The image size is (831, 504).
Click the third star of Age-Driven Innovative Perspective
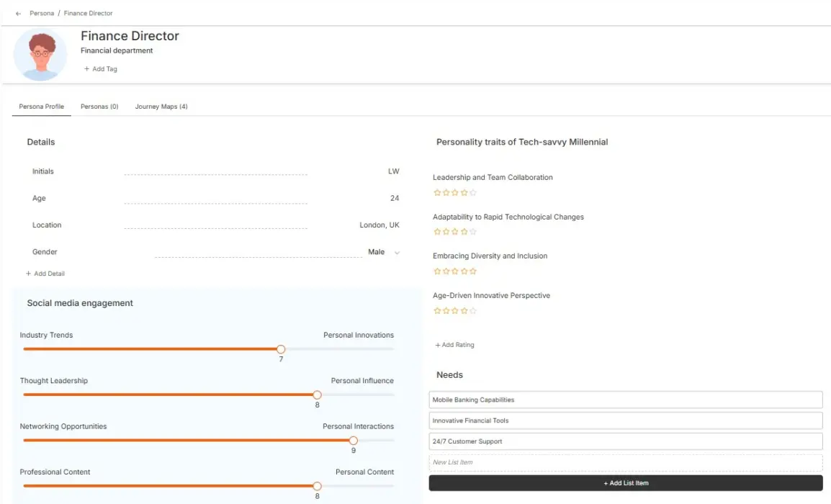coord(455,310)
